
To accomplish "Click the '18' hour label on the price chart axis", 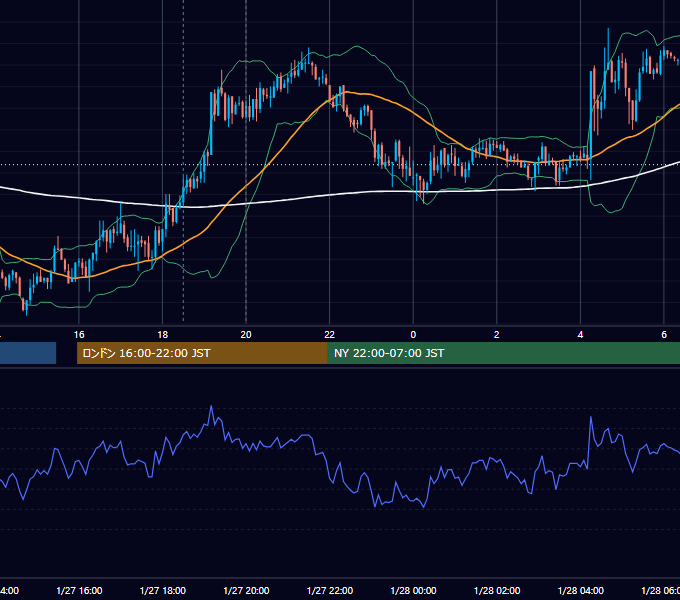I will coord(162,334).
